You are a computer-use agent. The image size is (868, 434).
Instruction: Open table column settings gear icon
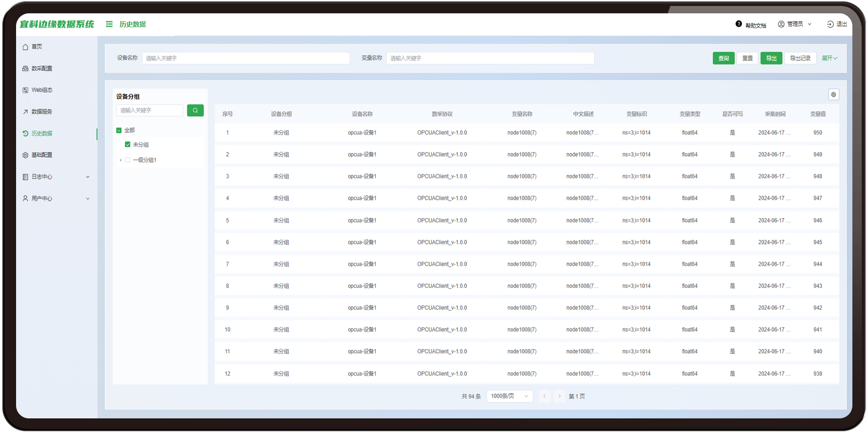click(x=834, y=95)
